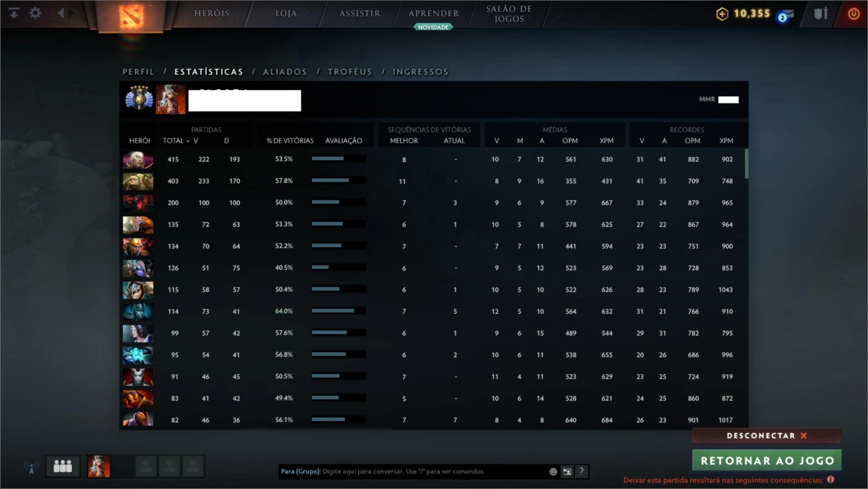
Task: Sort by % DE VITÓRIAS header
Action: [x=290, y=141]
